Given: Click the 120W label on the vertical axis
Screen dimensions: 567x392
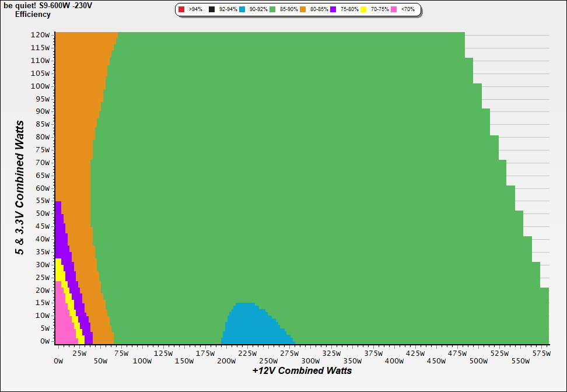Looking at the screenshot, I should [41, 35].
